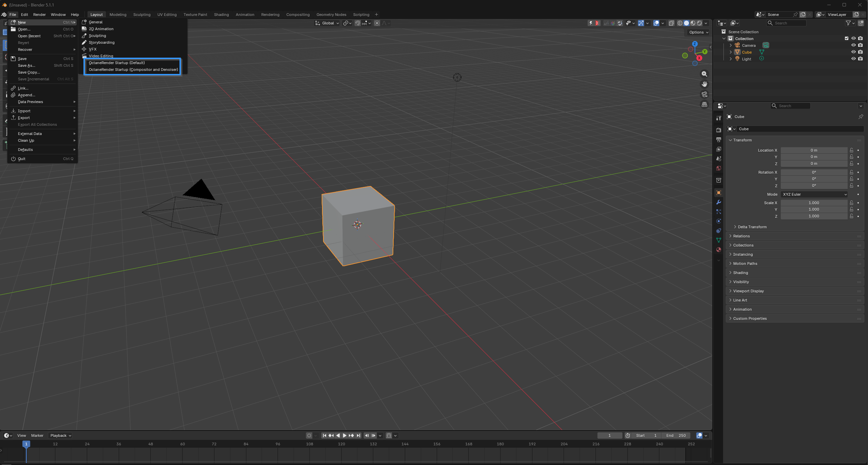Image resolution: width=868 pixels, height=465 pixels.
Task: Click the current frame playhead marker
Action: tap(26, 444)
